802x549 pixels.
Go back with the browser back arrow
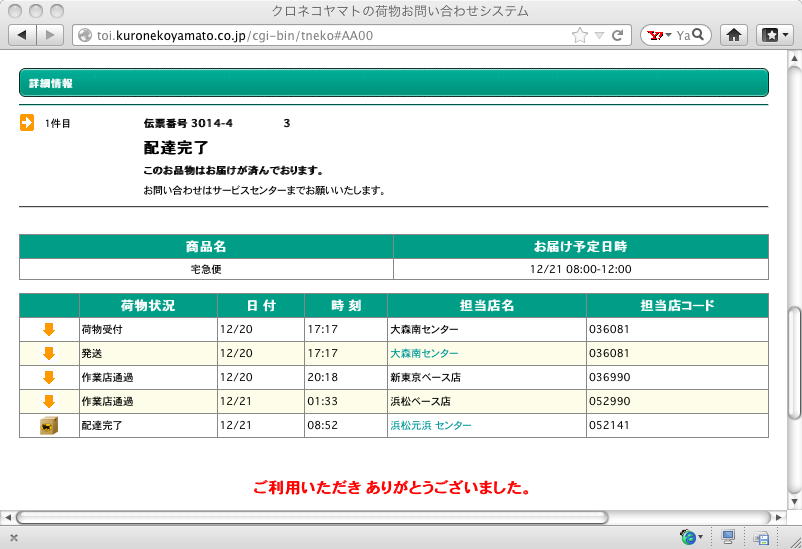point(23,35)
